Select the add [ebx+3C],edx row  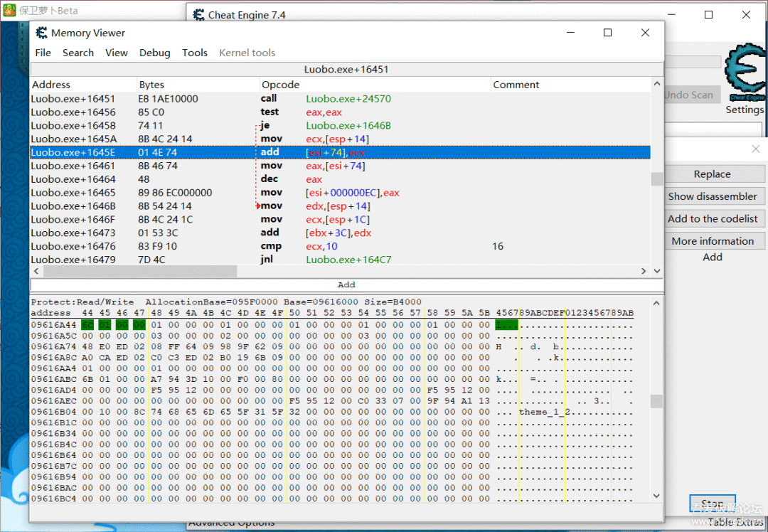[x=340, y=233]
